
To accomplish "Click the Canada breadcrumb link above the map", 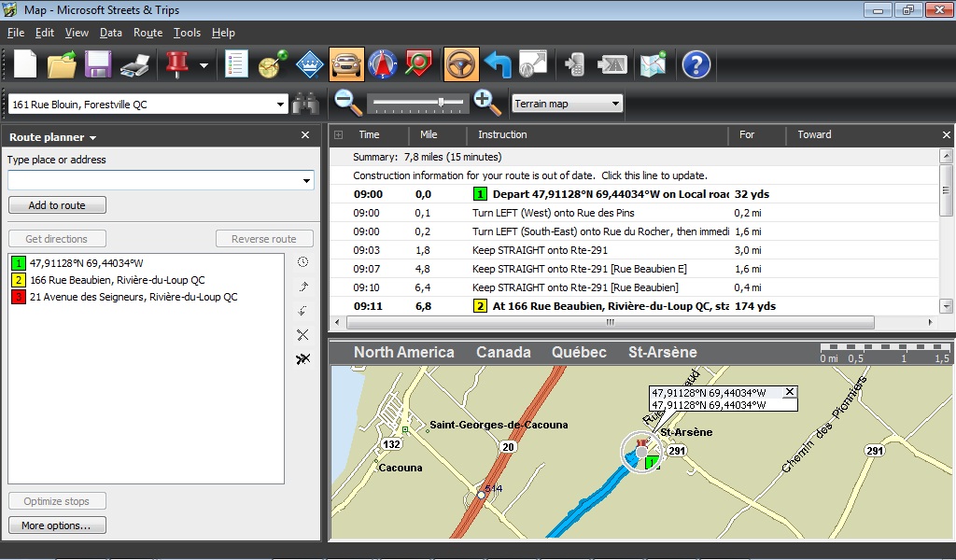I will coord(503,352).
